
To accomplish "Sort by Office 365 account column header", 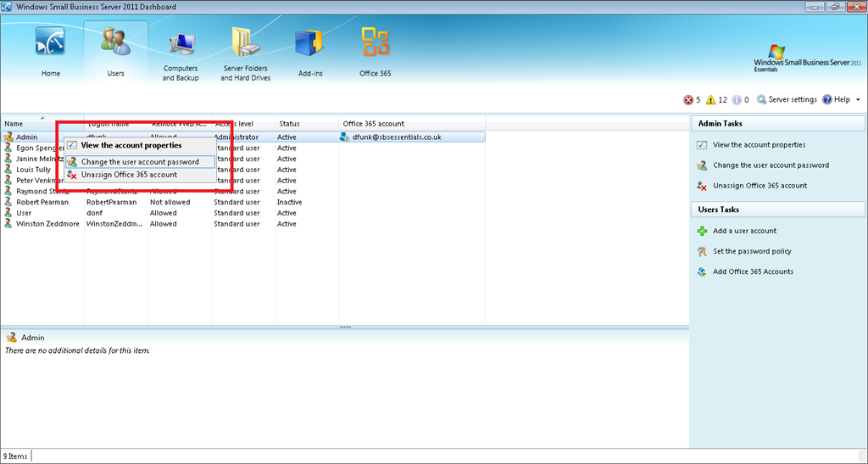I will coord(374,124).
